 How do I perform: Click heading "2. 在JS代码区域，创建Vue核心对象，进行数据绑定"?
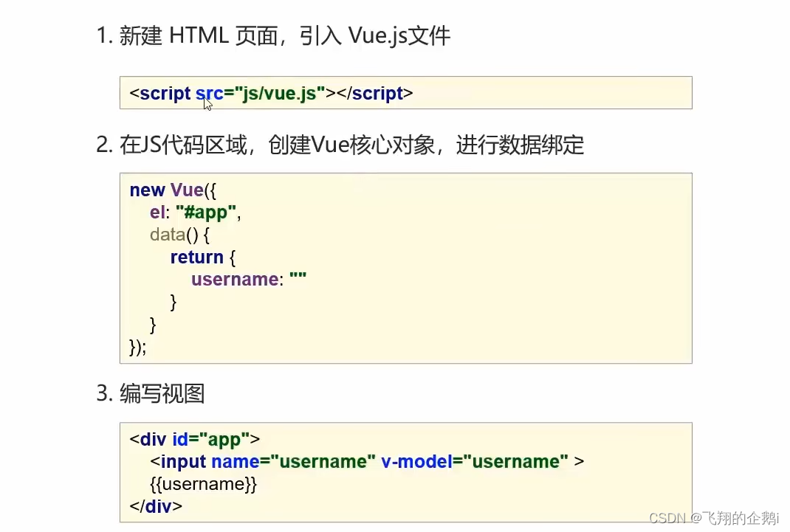pyautogui.click(x=340, y=145)
